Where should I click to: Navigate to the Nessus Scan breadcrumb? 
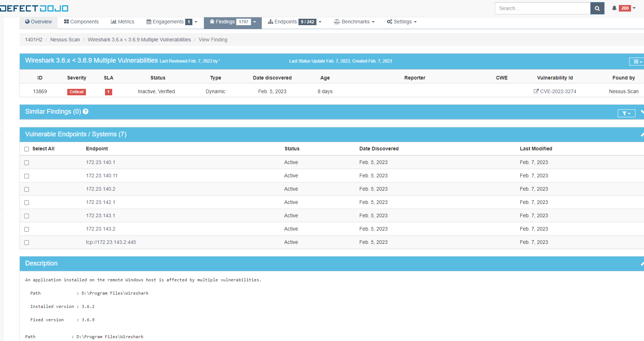[x=65, y=40]
